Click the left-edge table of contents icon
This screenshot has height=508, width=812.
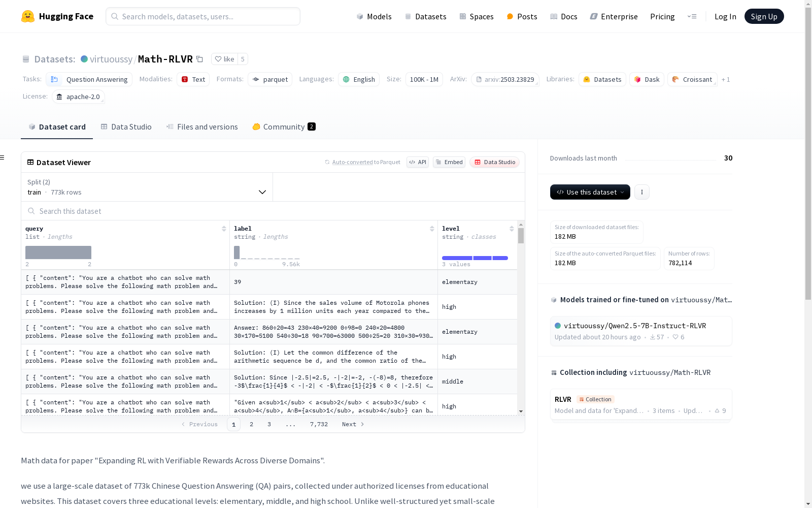(x=3, y=157)
